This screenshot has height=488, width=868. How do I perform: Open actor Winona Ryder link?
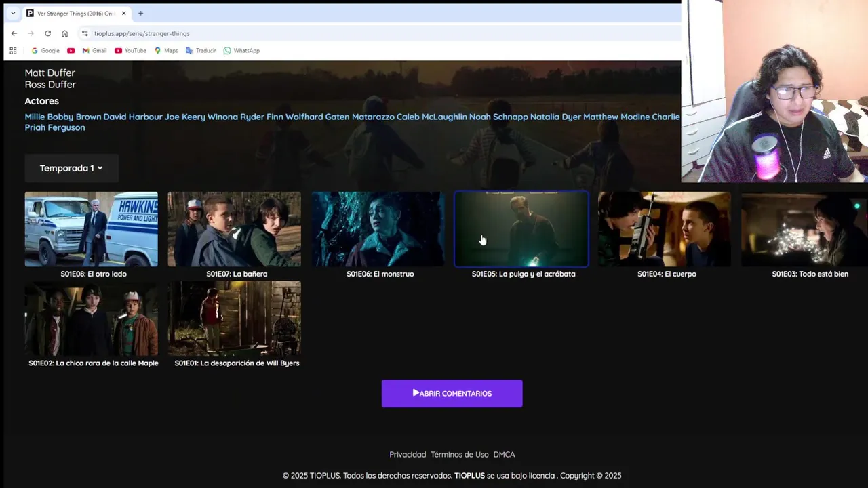click(x=235, y=117)
